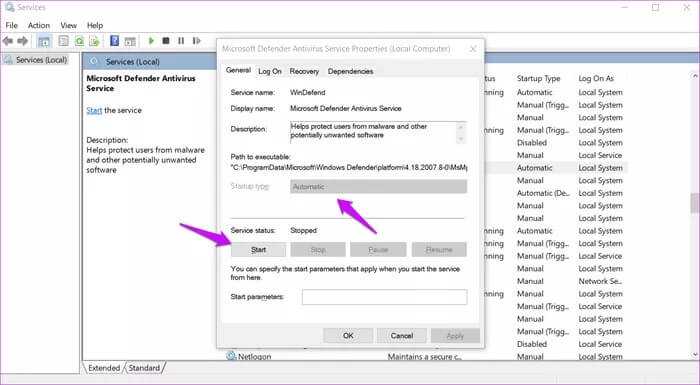This screenshot has height=385, width=700.
Task: Click the services list scroll-up arrow
Action: coord(695,76)
